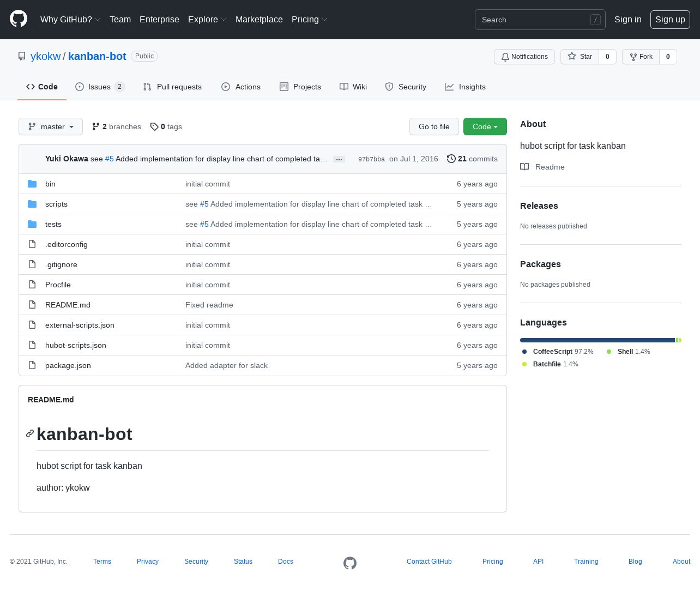Click the anchor link icon beside kanban-bot heading
The image size is (700, 597).
(x=30, y=434)
